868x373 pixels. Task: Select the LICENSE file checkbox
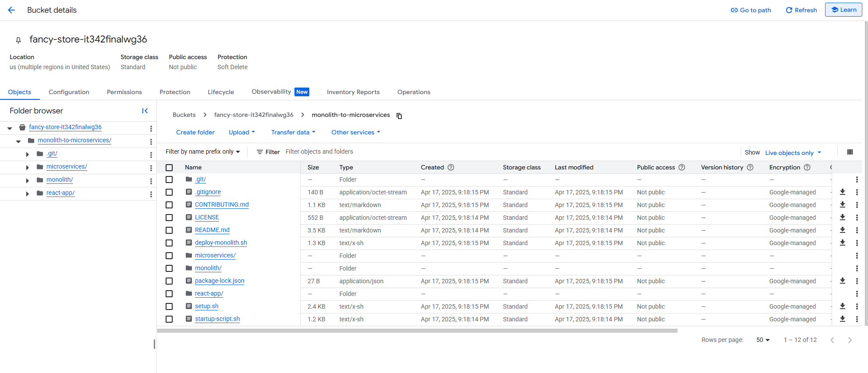pyautogui.click(x=169, y=218)
